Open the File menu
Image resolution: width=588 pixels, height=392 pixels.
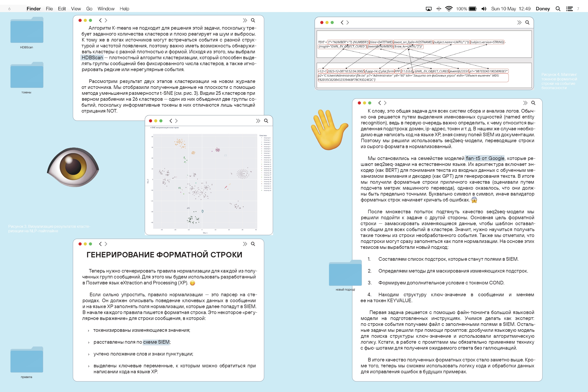(x=49, y=9)
